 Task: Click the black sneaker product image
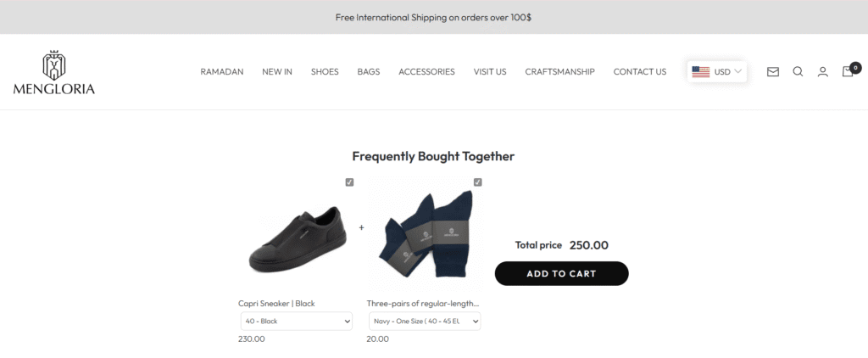(296, 238)
